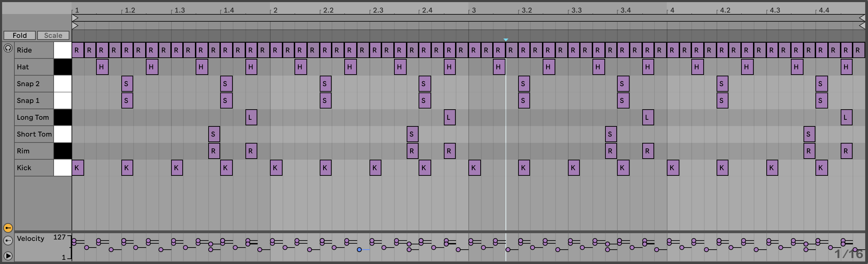This screenshot has height=264, width=868.
Task: Click ruler position 1.3
Action: [x=179, y=10]
